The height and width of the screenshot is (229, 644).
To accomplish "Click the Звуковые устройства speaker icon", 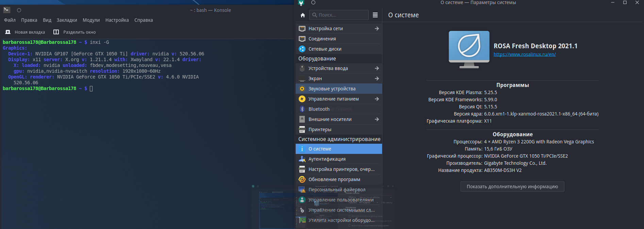I will point(302,89).
